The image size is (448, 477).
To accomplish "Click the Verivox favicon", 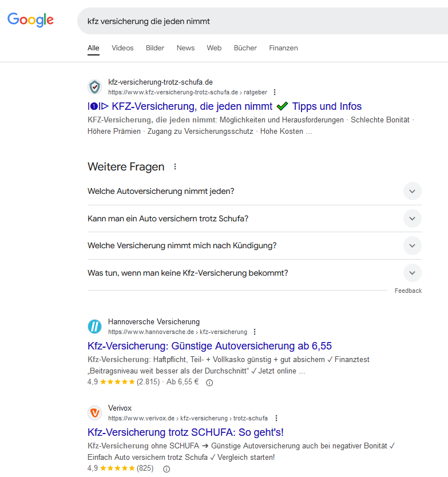I will pyautogui.click(x=94, y=413).
